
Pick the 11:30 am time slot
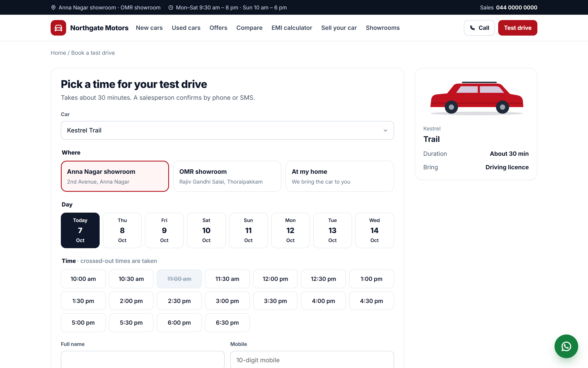pyautogui.click(x=227, y=279)
